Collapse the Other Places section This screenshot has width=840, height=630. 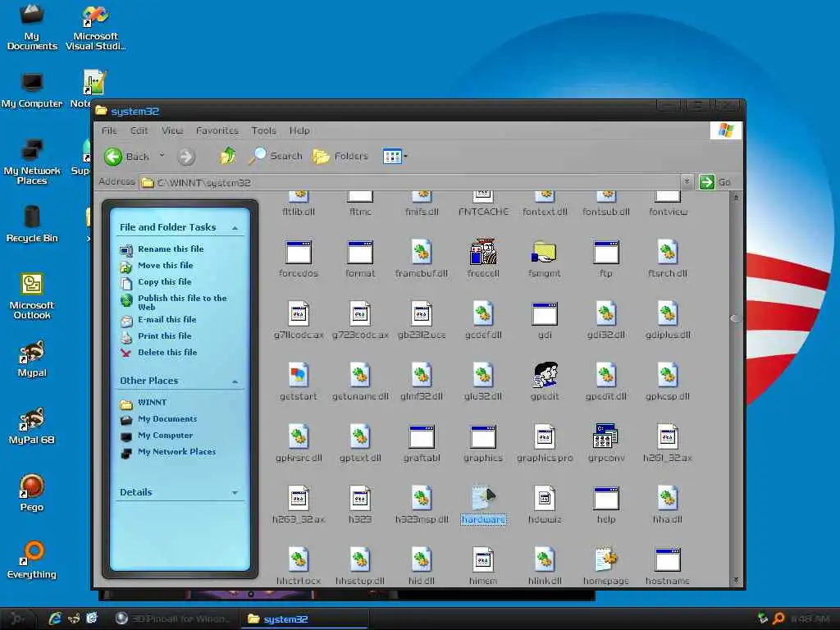tap(235, 381)
